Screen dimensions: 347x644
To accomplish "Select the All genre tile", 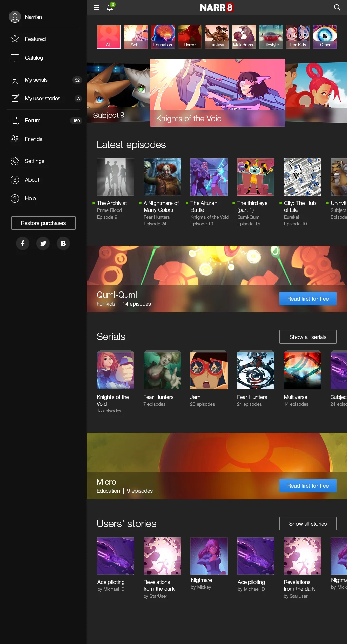I will point(108,37).
